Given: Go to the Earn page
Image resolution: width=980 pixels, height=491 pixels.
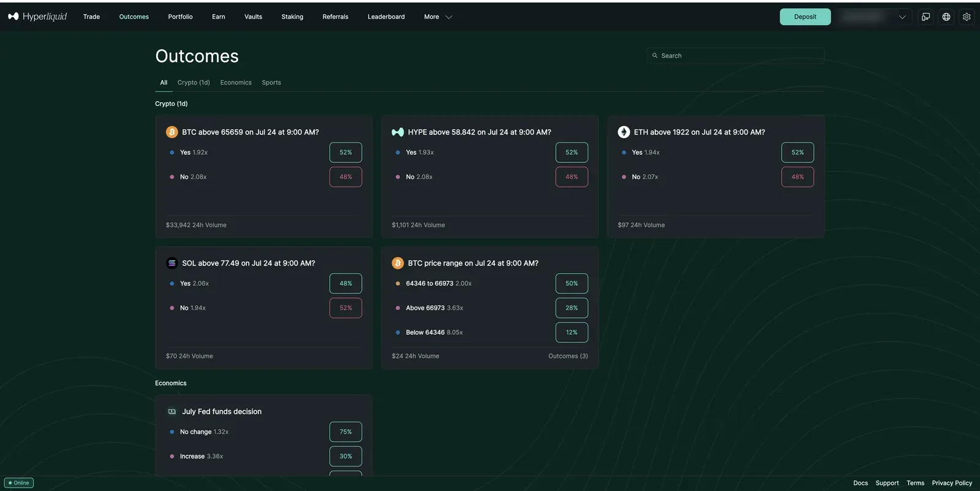Looking at the screenshot, I should pos(219,17).
